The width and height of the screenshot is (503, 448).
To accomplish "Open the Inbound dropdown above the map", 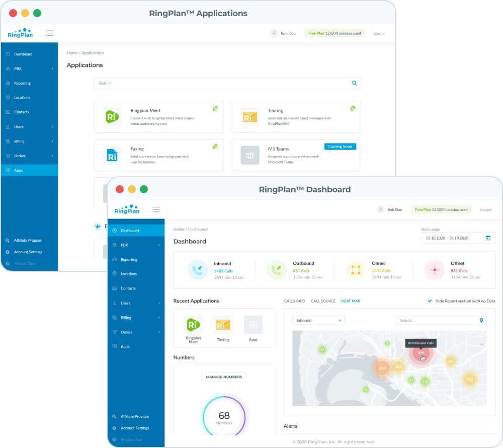I will point(318,320).
